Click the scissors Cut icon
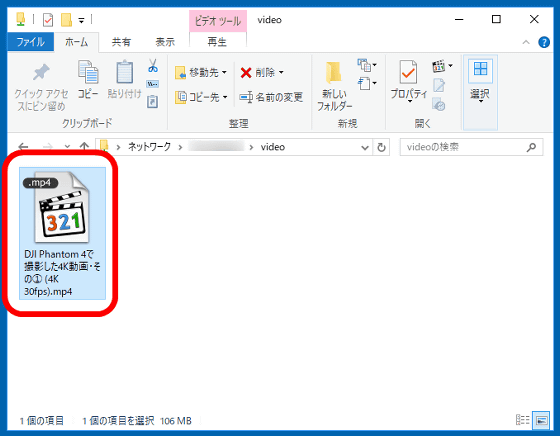560x436 pixels. [153, 66]
